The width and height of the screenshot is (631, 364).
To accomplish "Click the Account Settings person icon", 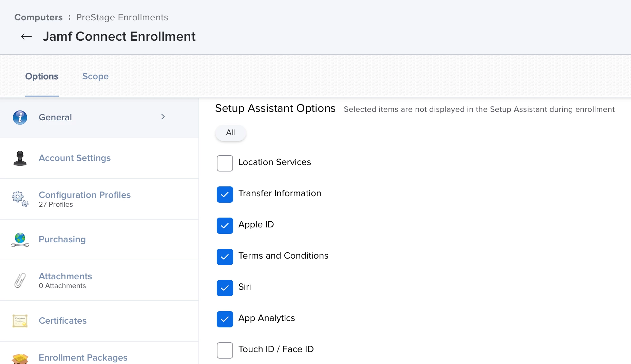I will 20,158.
